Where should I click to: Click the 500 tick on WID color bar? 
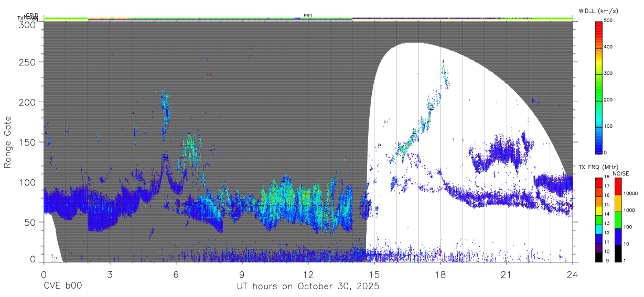point(608,20)
